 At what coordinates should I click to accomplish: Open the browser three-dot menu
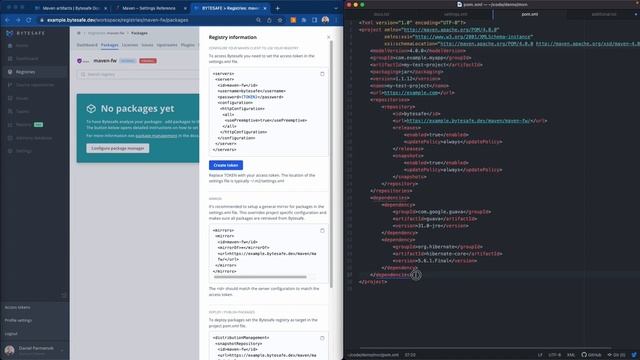click(336, 20)
